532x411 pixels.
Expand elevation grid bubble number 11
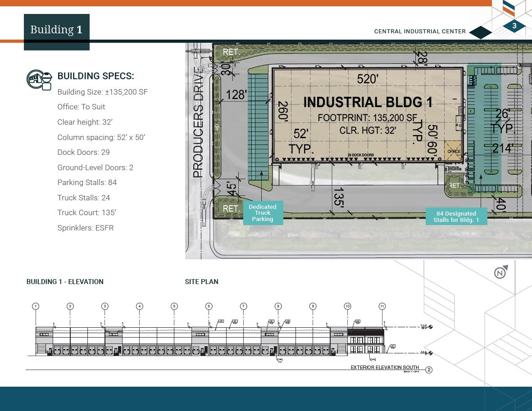point(382,306)
